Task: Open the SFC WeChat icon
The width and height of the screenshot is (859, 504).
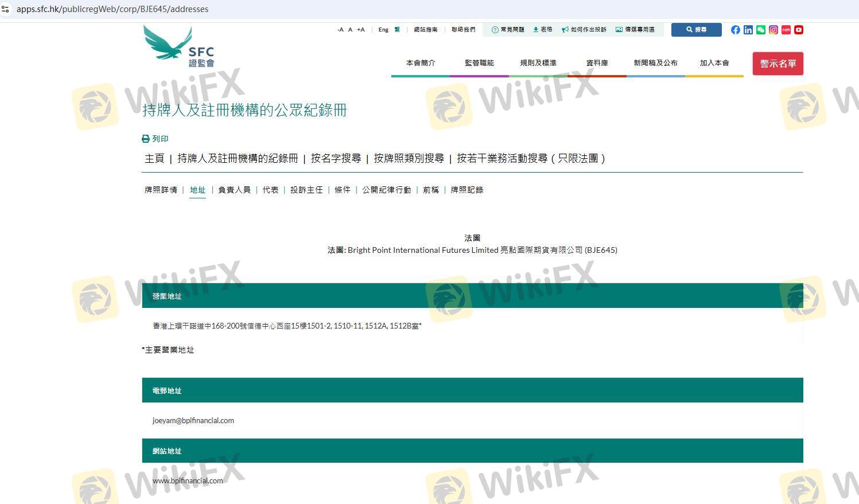Action: tap(761, 30)
